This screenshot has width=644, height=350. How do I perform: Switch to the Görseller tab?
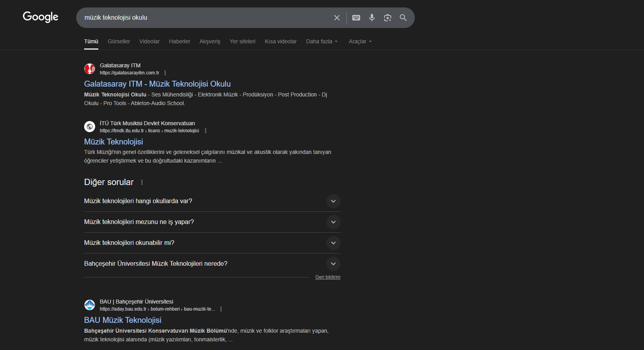(119, 41)
